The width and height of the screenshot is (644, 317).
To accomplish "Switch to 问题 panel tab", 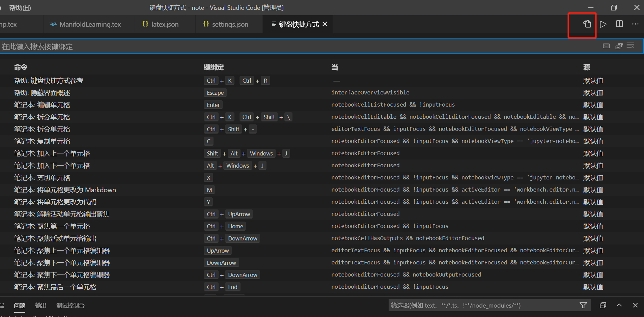I will click(x=20, y=306).
